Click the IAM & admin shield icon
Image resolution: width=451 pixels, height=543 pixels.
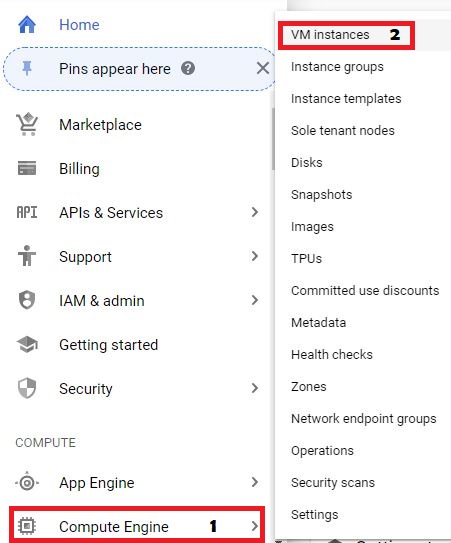pyautogui.click(x=27, y=300)
